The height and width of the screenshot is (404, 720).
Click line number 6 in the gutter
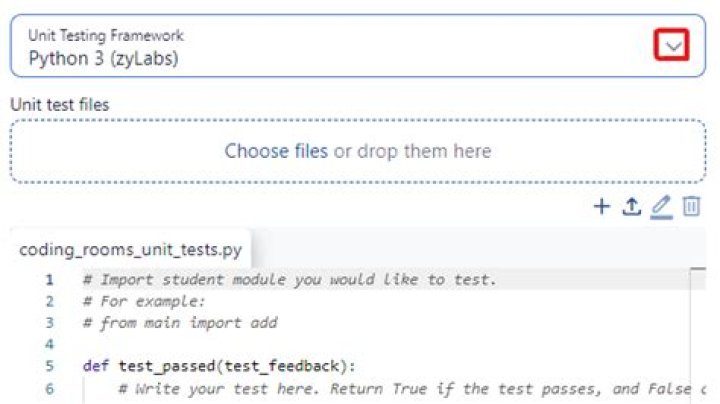48,388
